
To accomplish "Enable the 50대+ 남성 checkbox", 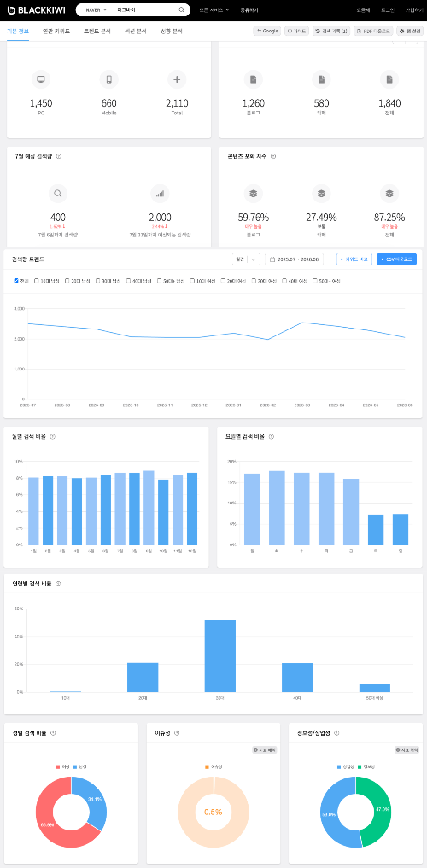I will (160, 281).
